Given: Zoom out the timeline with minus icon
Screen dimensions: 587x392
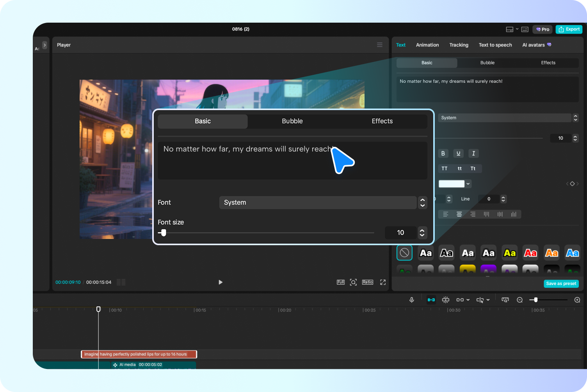Looking at the screenshot, I should pos(520,300).
